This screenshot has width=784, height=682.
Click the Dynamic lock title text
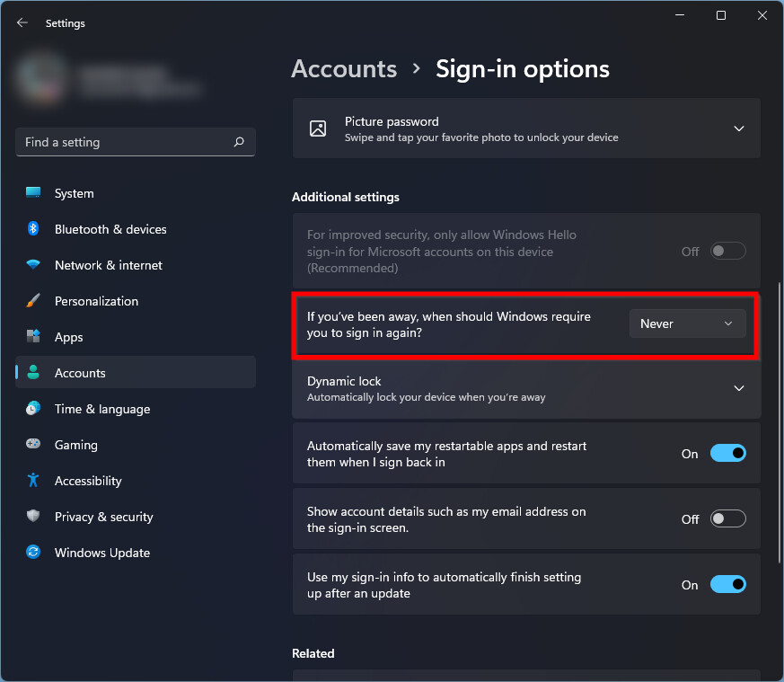(x=344, y=381)
